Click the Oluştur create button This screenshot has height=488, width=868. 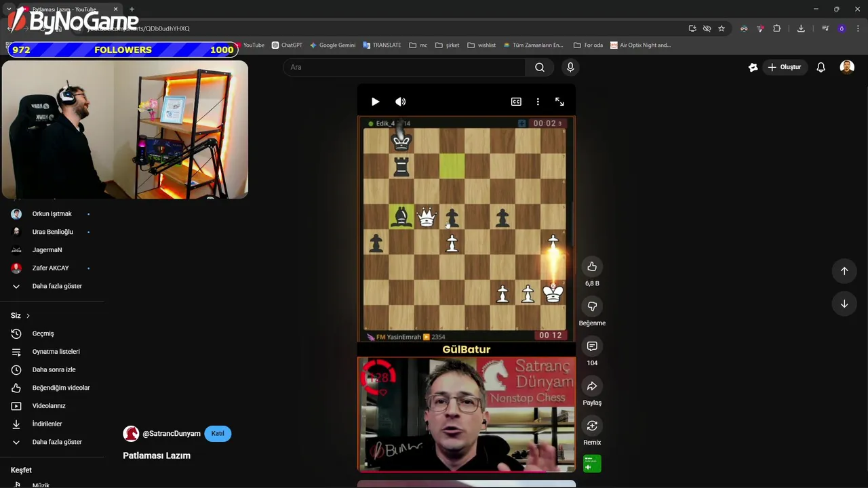[x=785, y=67]
